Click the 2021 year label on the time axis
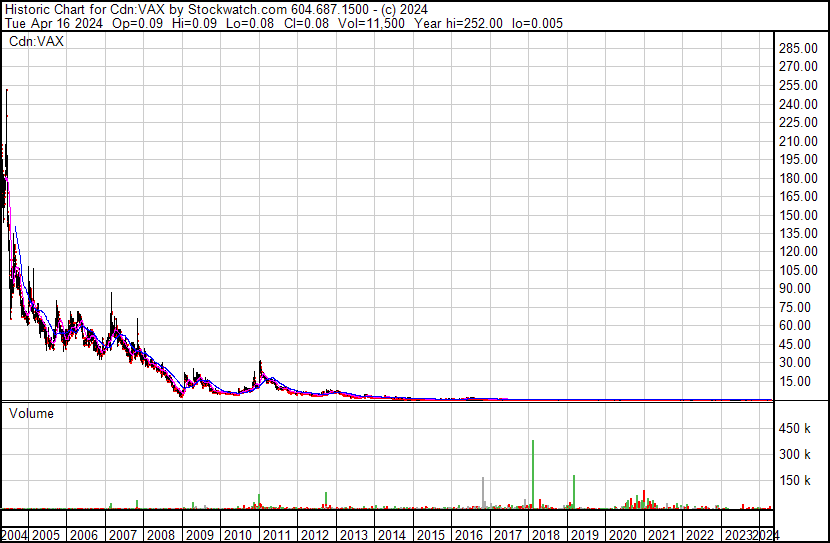Viewport: 830px width, 543px height. (x=662, y=535)
